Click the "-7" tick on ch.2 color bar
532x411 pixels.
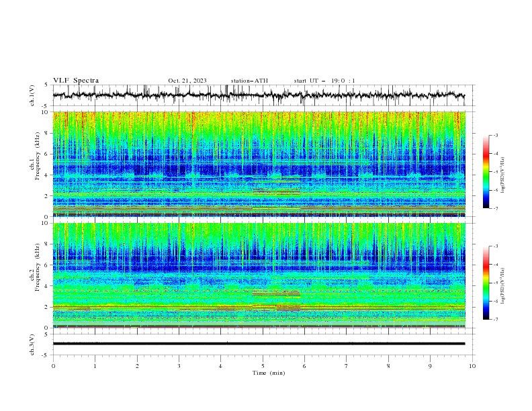point(496,320)
